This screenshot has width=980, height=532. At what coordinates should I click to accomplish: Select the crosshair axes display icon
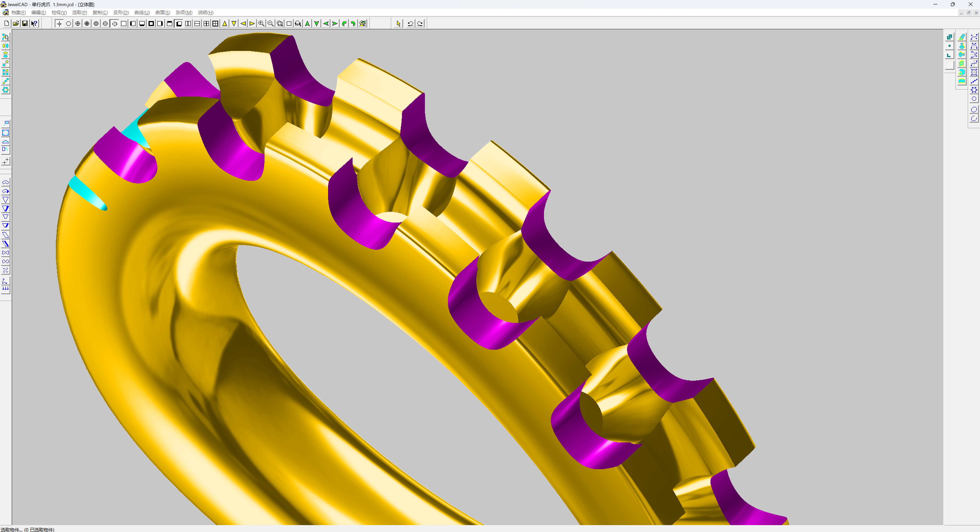coord(59,24)
